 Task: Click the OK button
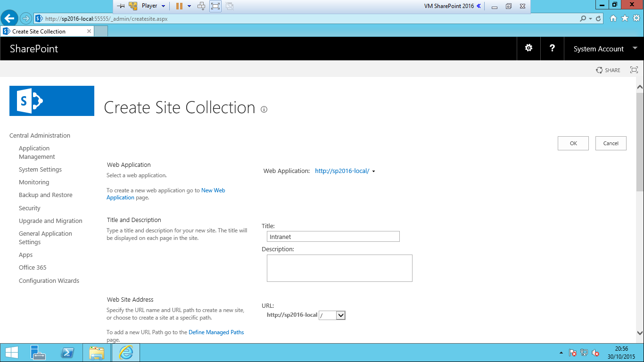coord(573,143)
